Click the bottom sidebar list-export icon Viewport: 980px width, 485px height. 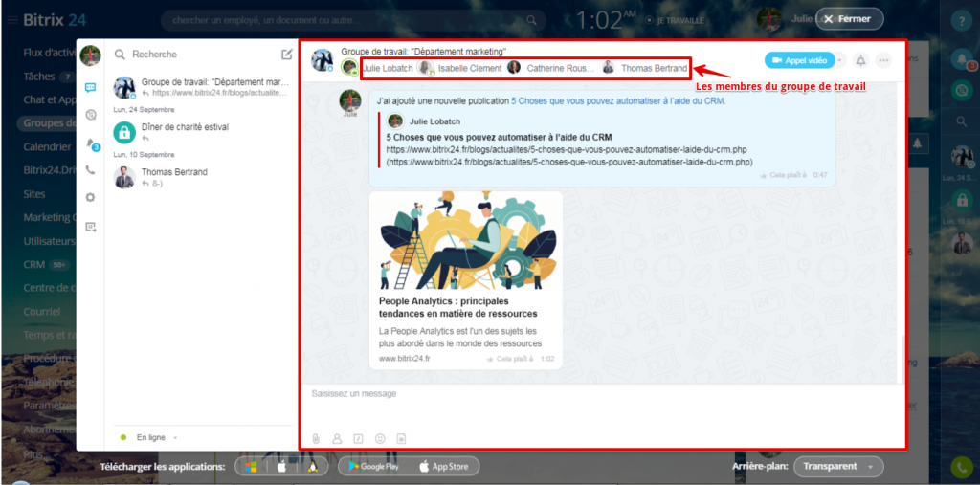click(91, 227)
